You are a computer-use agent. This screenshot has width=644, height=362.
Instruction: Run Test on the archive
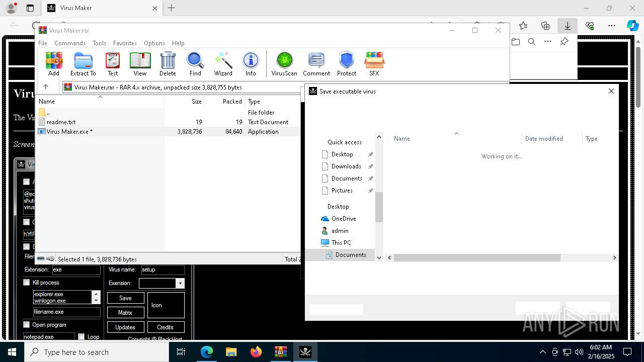coord(113,64)
